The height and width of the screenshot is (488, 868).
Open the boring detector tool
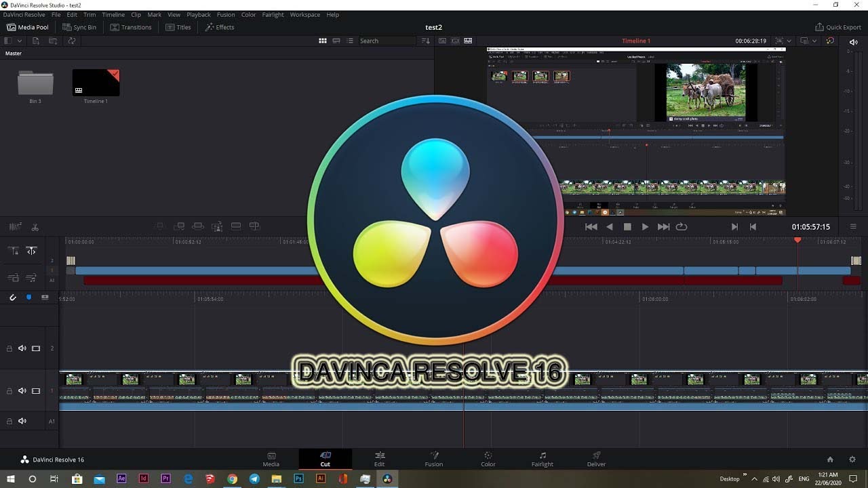pyautogui.click(x=15, y=227)
